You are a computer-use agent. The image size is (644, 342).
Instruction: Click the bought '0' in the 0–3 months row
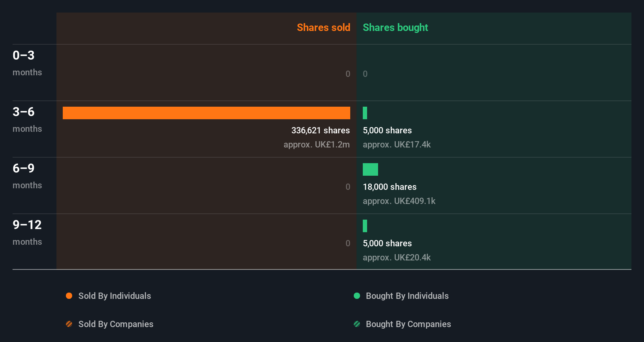[365, 74]
